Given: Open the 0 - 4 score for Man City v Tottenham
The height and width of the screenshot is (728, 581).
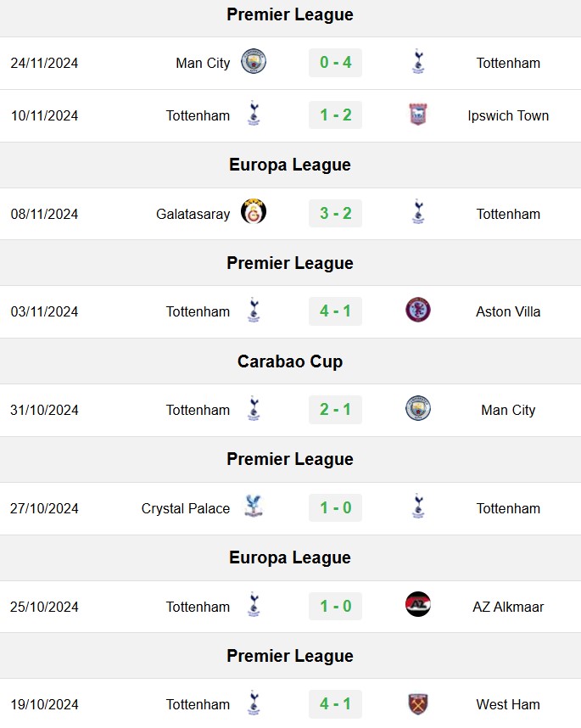Looking at the screenshot, I should 336,63.
